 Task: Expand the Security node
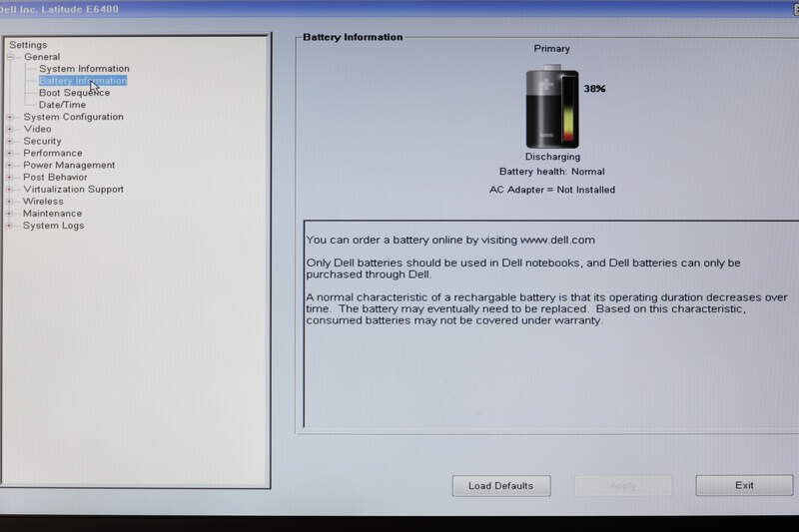click(x=10, y=141)
